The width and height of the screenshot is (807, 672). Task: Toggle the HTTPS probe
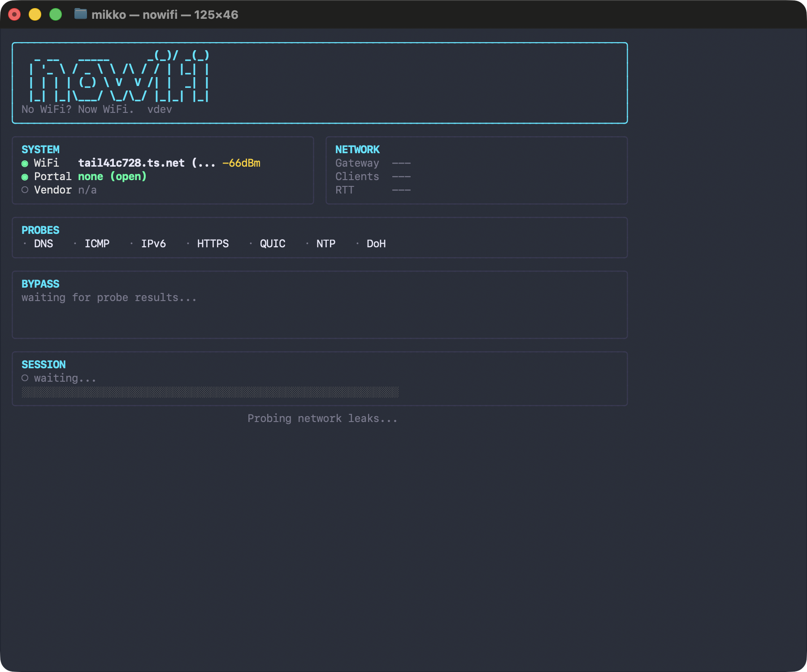pos(213,244)
